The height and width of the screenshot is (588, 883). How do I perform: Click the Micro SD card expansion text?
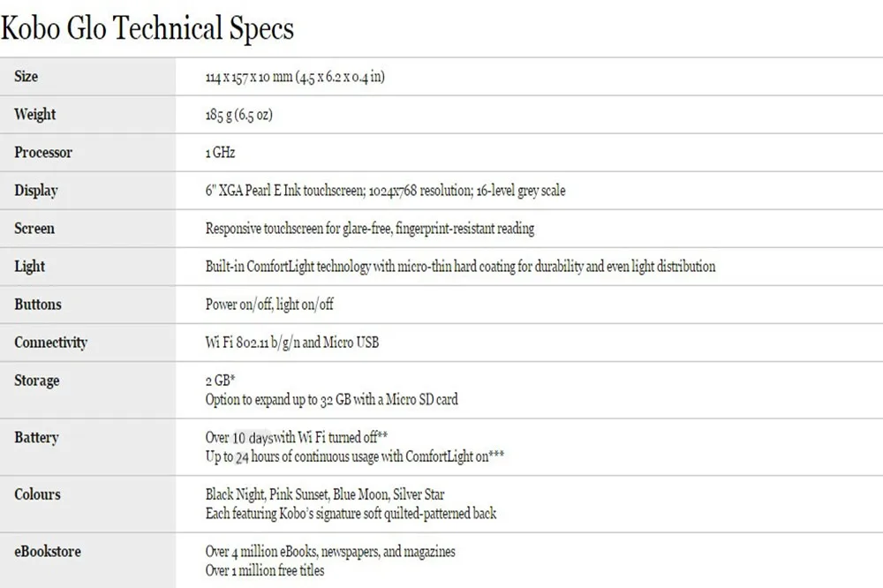pyautogui.click(x=331, y=400)
